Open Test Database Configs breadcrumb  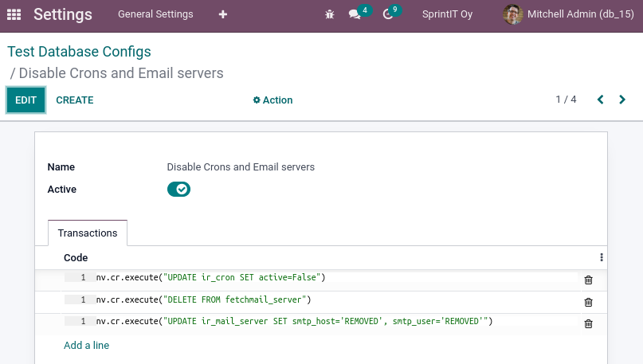pyautogui.click(x=79, y=52)
